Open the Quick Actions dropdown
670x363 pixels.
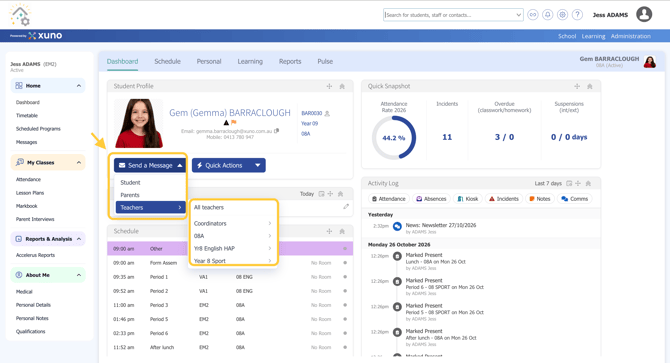(229, 165)
